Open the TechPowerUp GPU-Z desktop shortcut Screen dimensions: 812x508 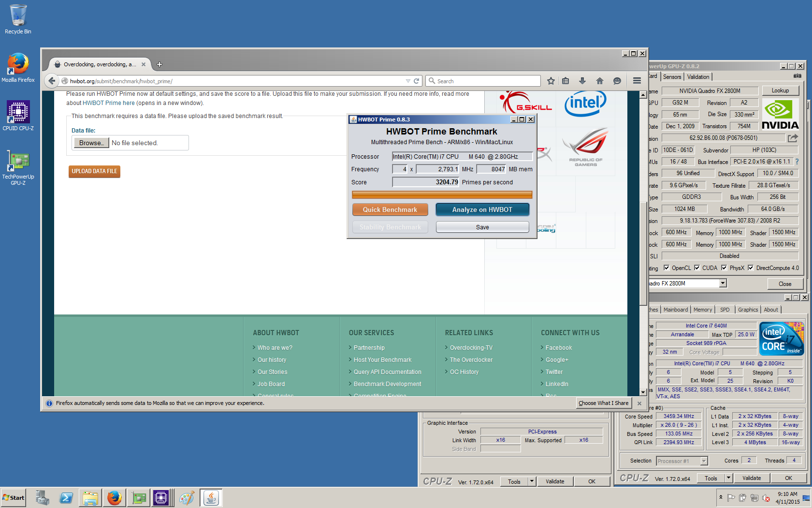(18, 167)
